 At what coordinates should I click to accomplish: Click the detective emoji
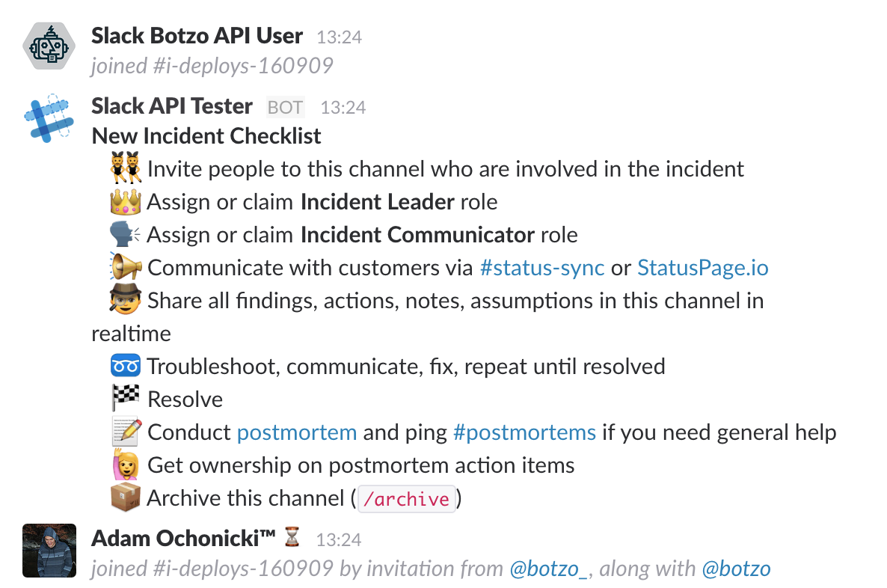126,300
